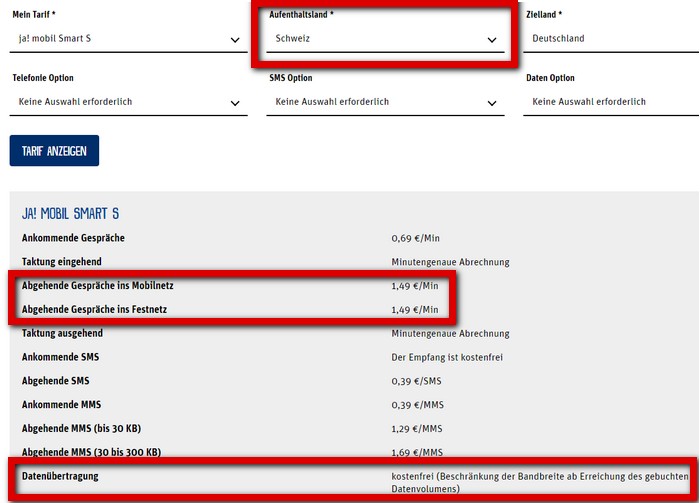
Task: Click the chevron arrow in SMS Option field
Action: [492, 103]
